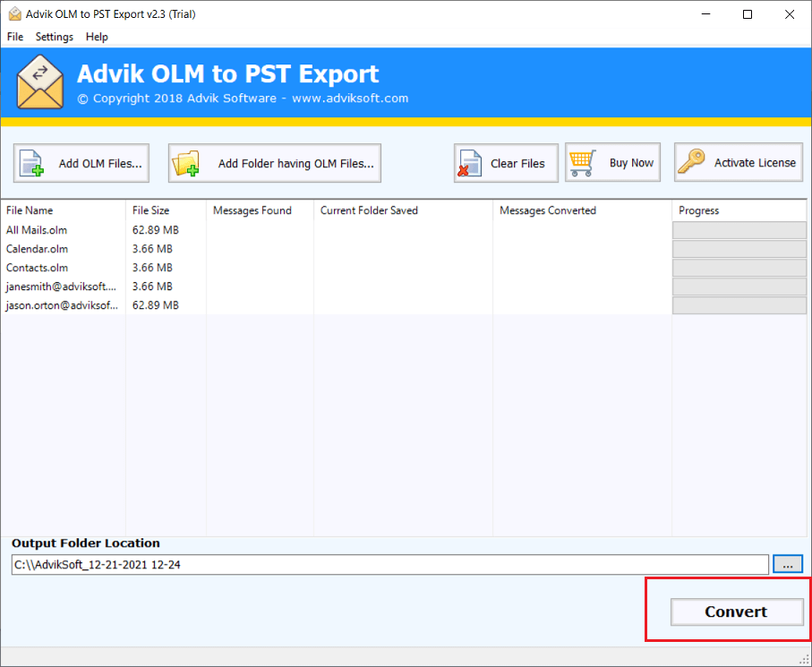Click the shopping cart Buy Now icon
Viewport: 812px width, 667px height.
point(583,163)
